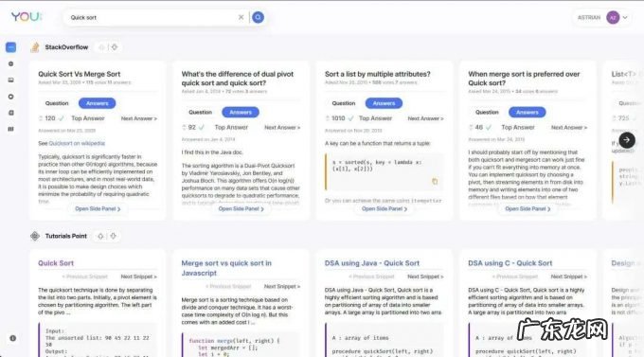The image size is (644, 357).
Task: Open Side Panel for Sort a list card
Action: pyautogui.click(x=385, y=208)
